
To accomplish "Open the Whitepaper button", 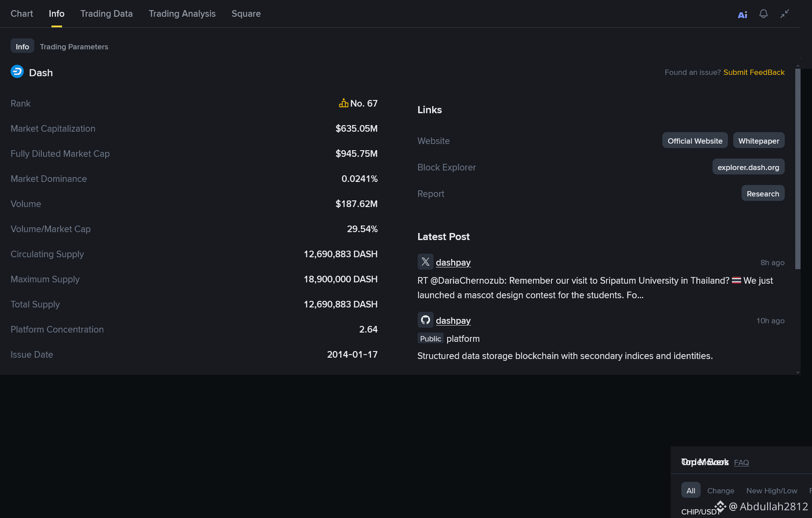I will coord(759,141).
